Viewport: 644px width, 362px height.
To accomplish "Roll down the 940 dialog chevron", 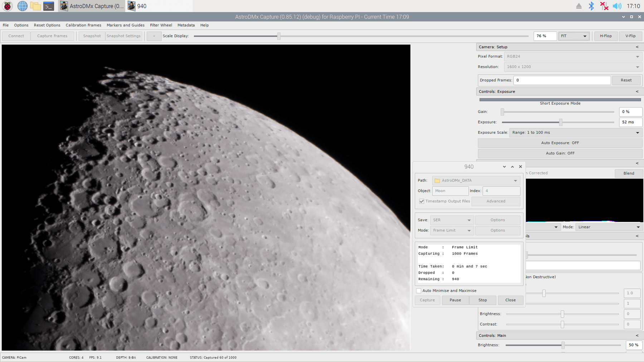I will pyautogui.click(x=504, y=167).
